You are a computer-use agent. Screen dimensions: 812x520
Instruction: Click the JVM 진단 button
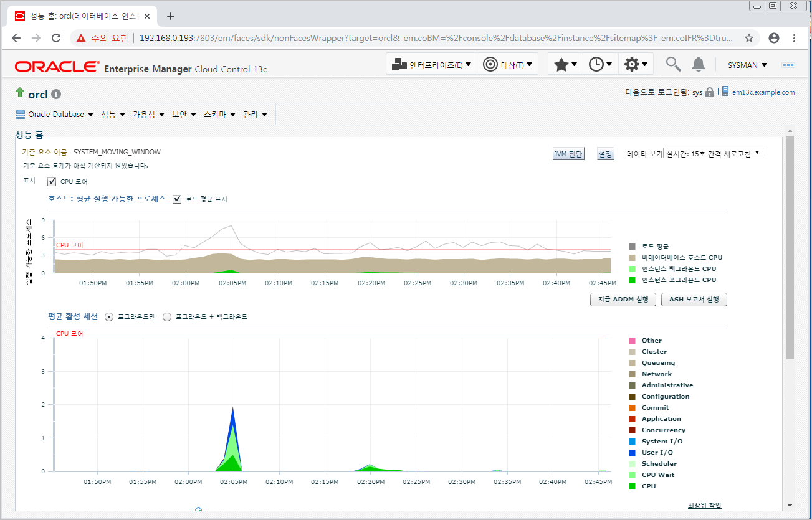568,154
